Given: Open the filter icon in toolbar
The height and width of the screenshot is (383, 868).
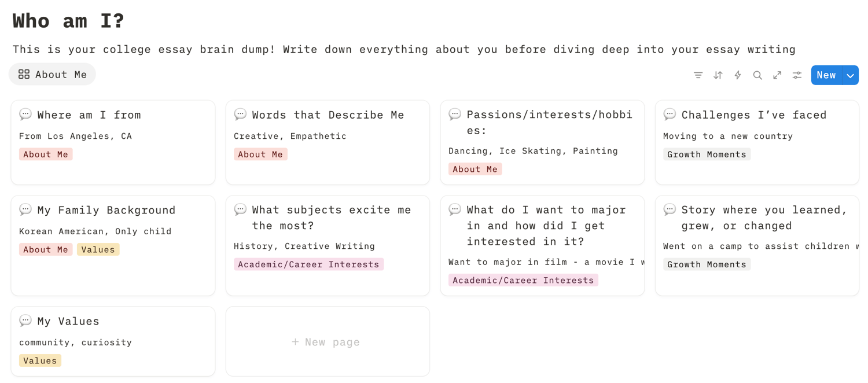Looking at the screenshot, I should 698,75.
